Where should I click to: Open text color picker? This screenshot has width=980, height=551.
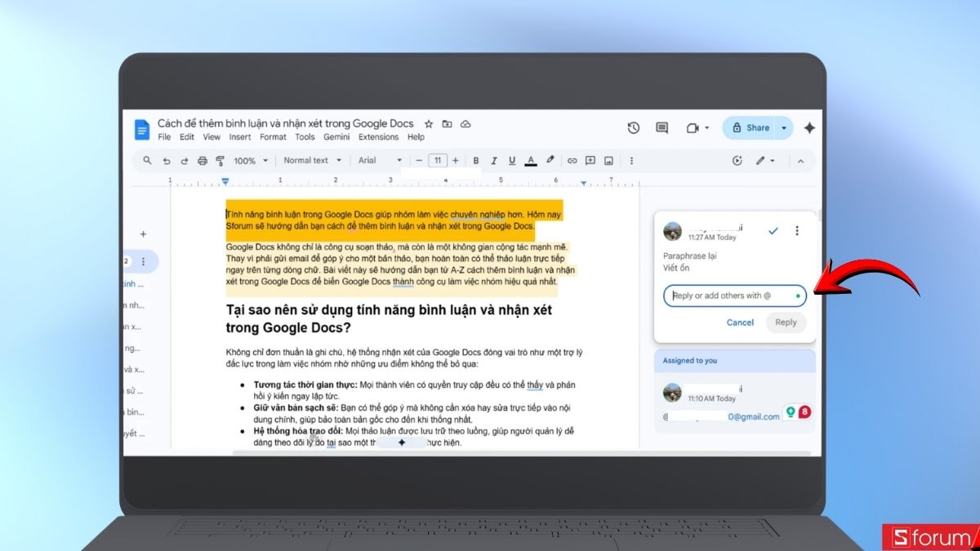coord(531,161)
